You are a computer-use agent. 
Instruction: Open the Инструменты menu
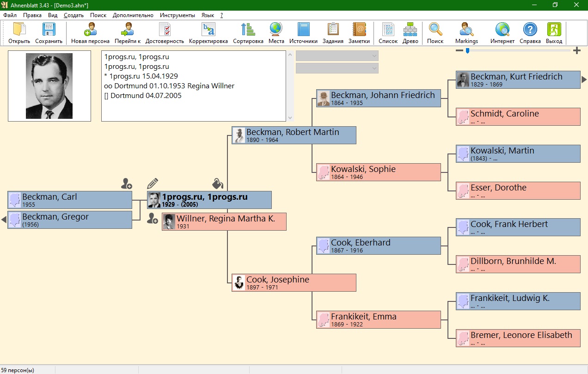tap(178, 15)
